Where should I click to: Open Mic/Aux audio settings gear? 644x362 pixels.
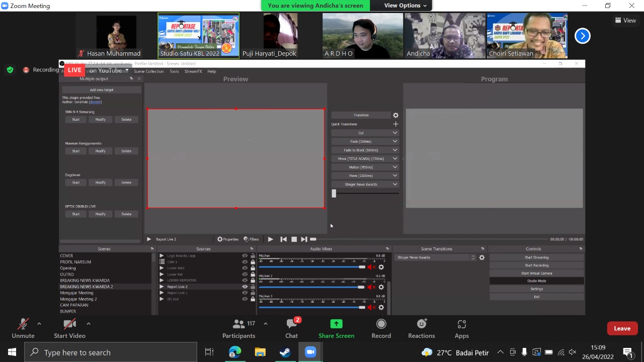click(381, 267)
